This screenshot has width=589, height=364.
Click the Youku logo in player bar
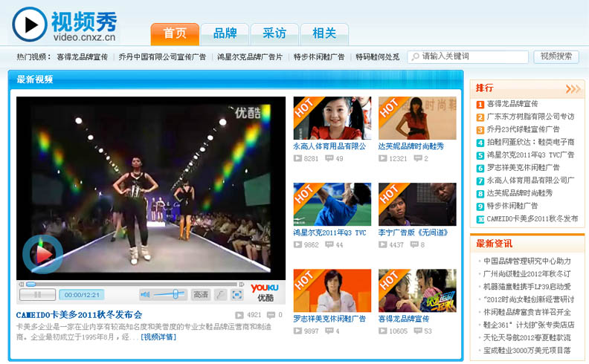(x=265, y=292)
